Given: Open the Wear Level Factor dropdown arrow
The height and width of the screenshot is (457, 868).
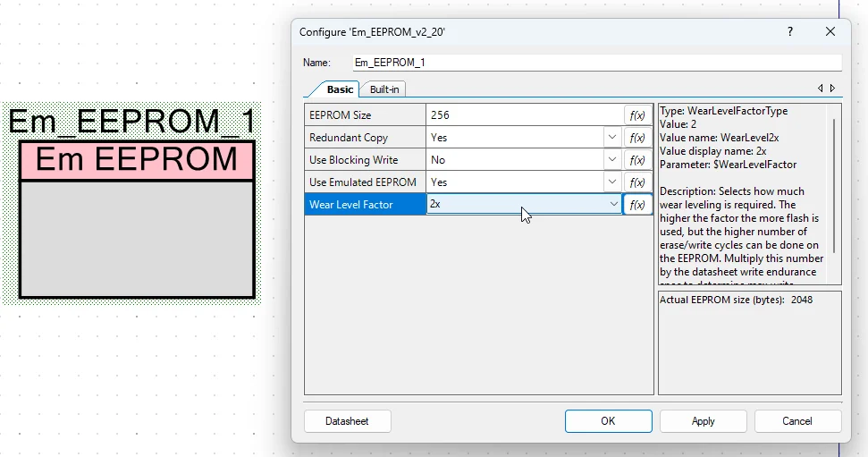Looking at the screenshot, I should click(x=613, y=205).
